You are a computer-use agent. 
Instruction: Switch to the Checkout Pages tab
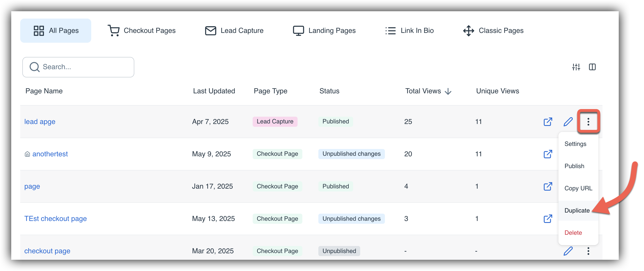coord(142,31)
